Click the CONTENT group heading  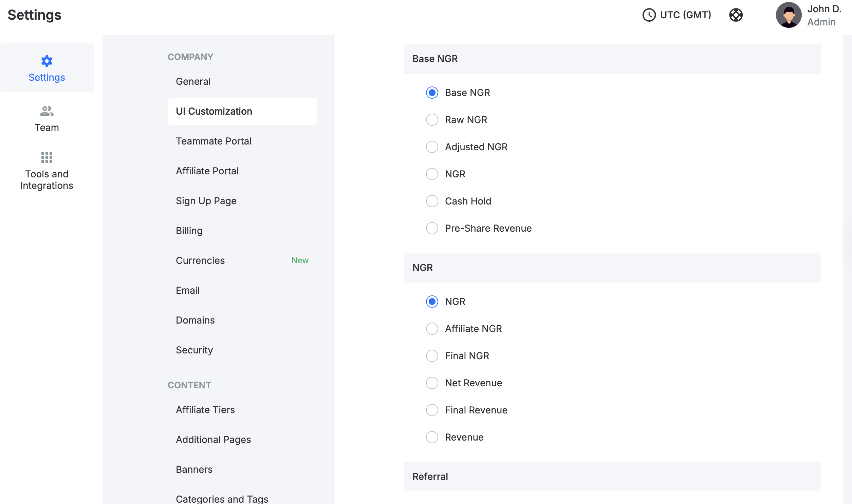pos(189,386)
